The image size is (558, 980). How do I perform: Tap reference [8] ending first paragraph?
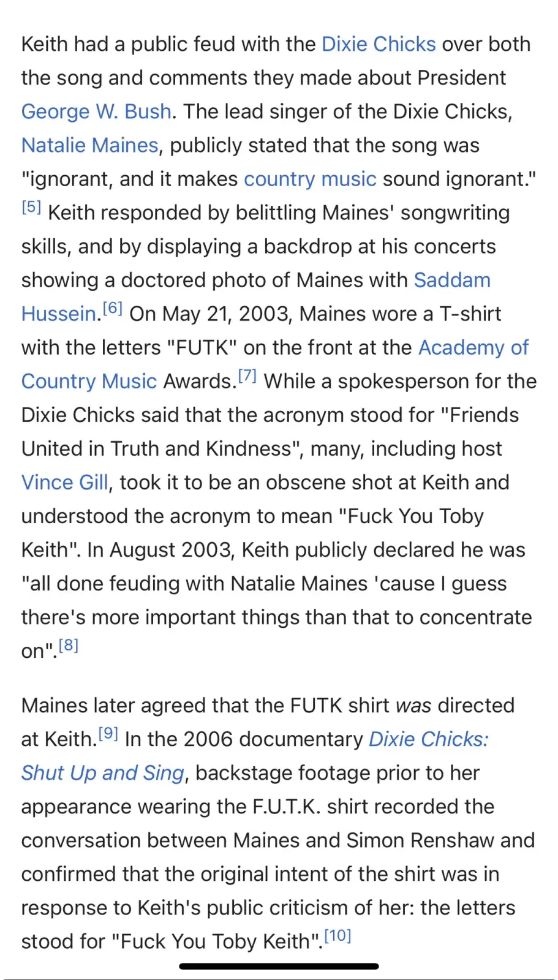69,646
